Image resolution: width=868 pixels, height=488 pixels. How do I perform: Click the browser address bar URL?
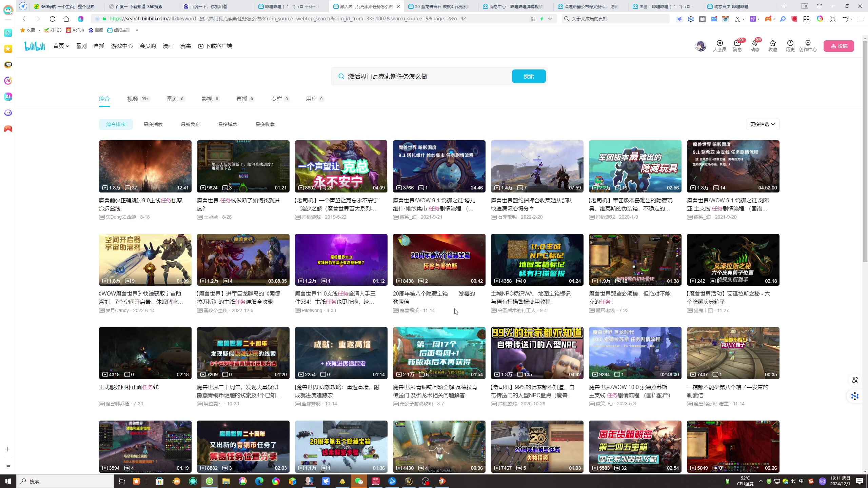pos(288,19)
